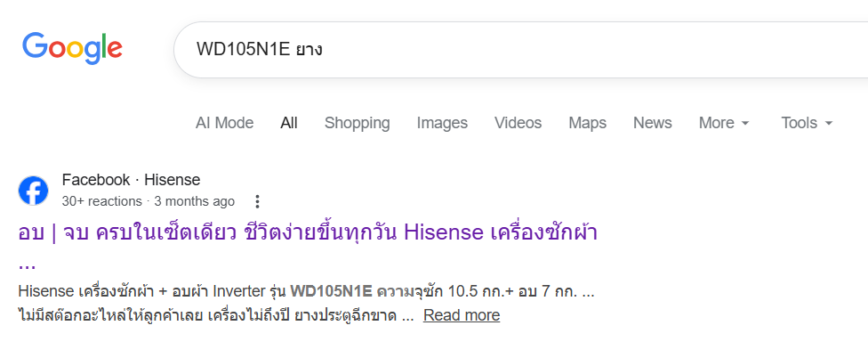Viewport: 868px width, 358px height.
Task: Click the Facebook · Hisense source name
Action: pos(131,180)
